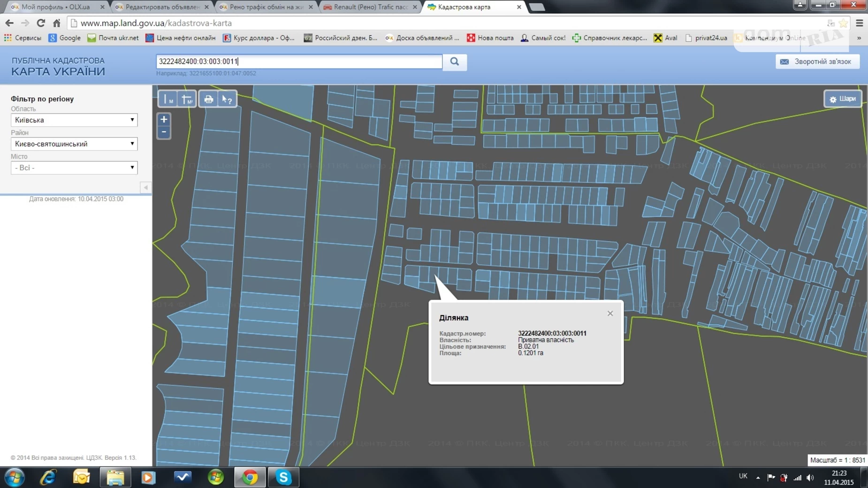The height and width of the screenshot is (488, 868).
Task: Open Skype from the Windows taskbar
Action: click(283, 477)
